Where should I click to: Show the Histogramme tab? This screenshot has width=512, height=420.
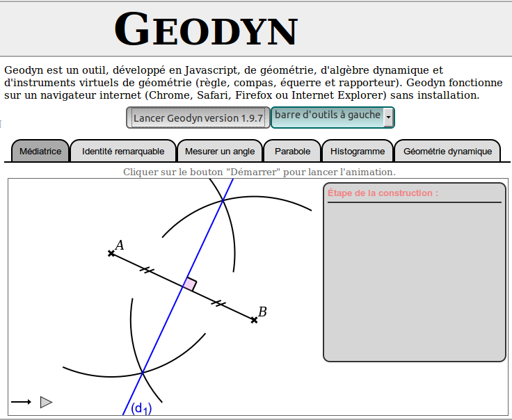coord(358,151)
